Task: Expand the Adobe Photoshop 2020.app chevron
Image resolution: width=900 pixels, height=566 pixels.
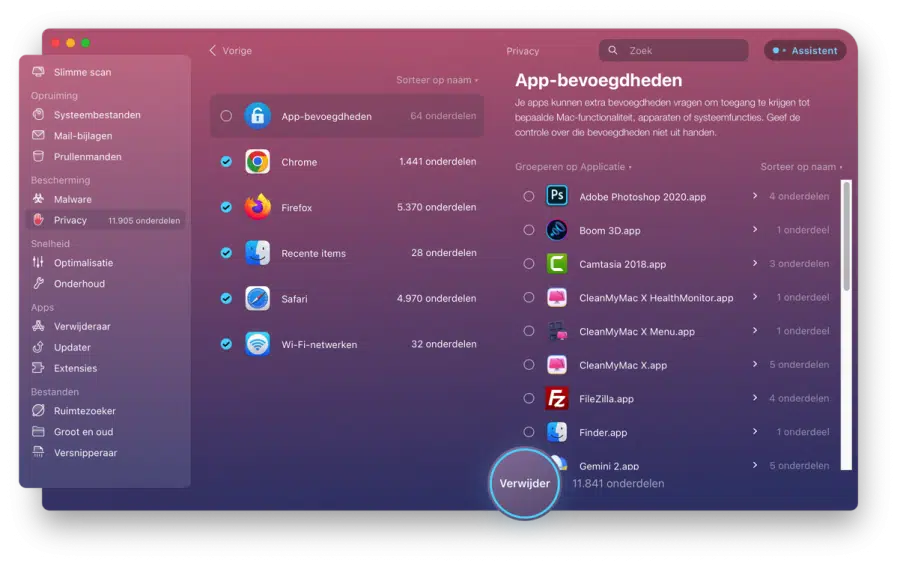Action: (755, 196)
